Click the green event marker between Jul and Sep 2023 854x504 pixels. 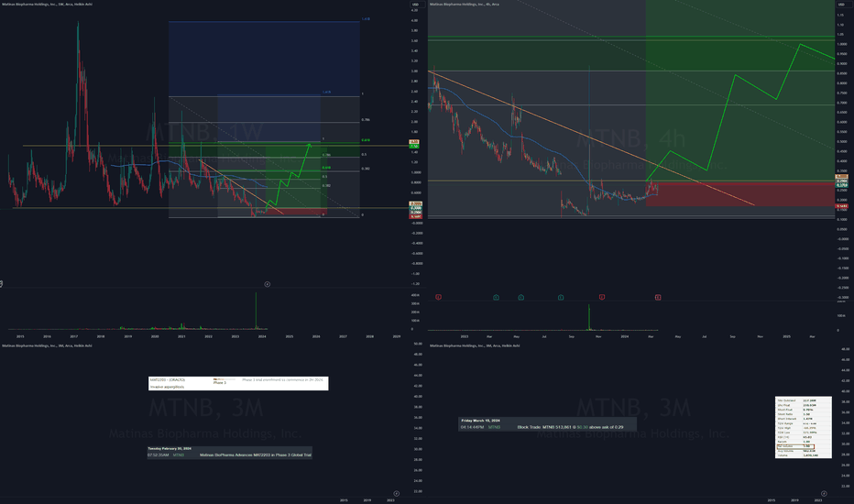561,297
